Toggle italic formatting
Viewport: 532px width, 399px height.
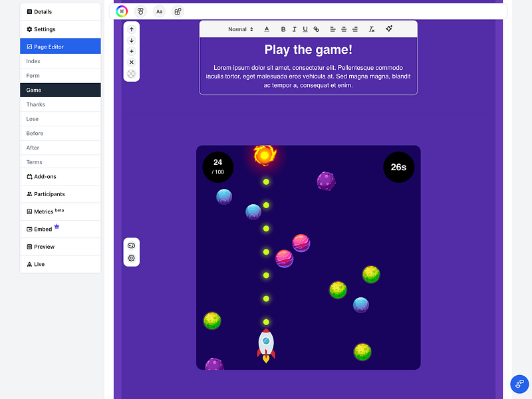coord(294,29)
